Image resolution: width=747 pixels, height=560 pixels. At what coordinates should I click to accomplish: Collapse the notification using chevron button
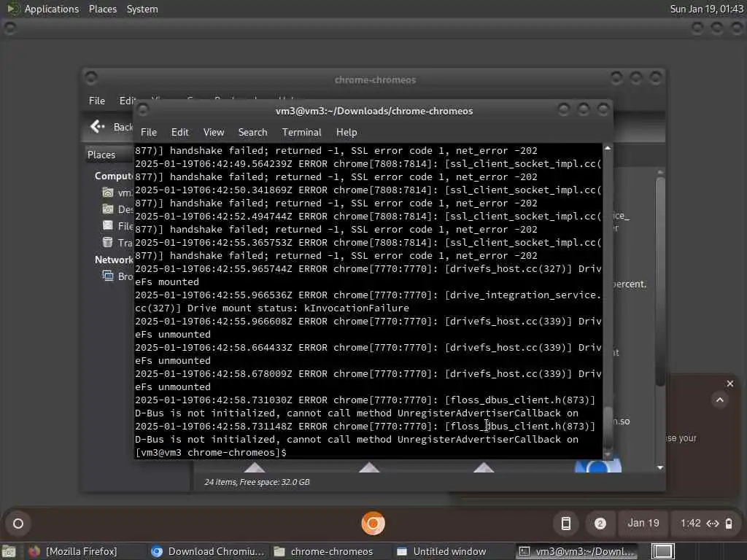720,400
